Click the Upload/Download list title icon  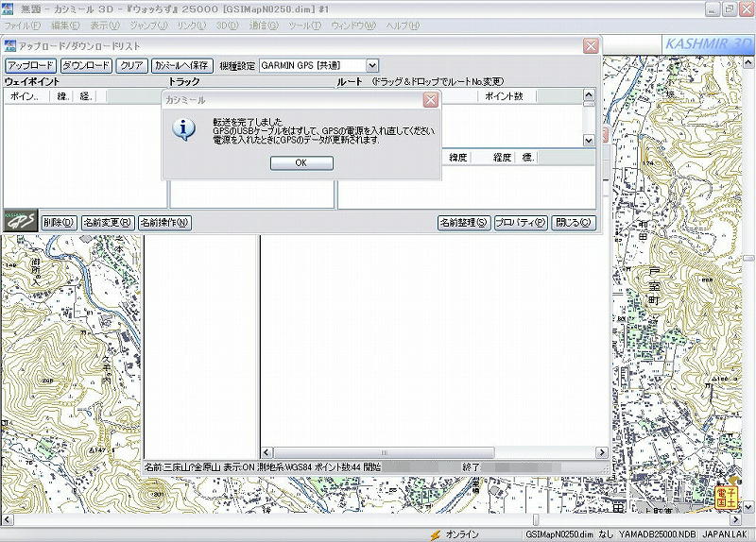[x=10, y=46]
